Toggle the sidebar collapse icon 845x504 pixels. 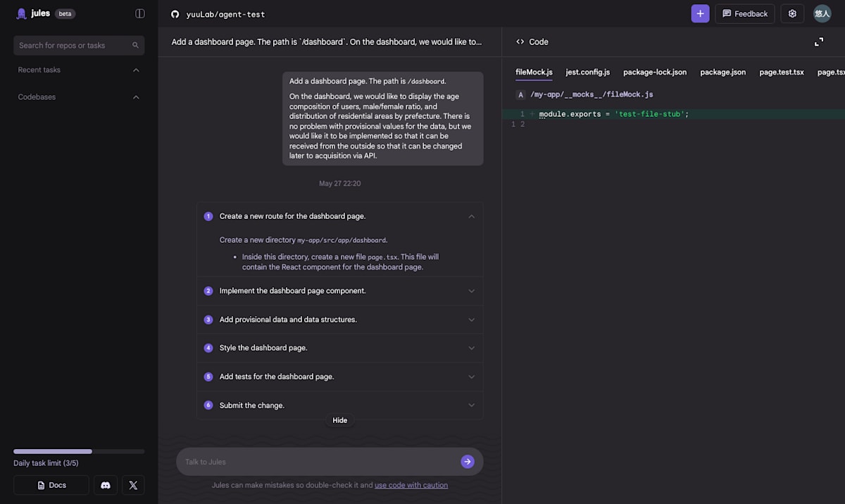pos(139,13)
